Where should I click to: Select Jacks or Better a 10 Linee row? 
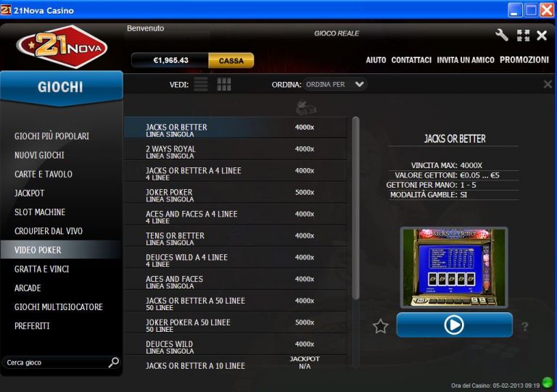236,363
